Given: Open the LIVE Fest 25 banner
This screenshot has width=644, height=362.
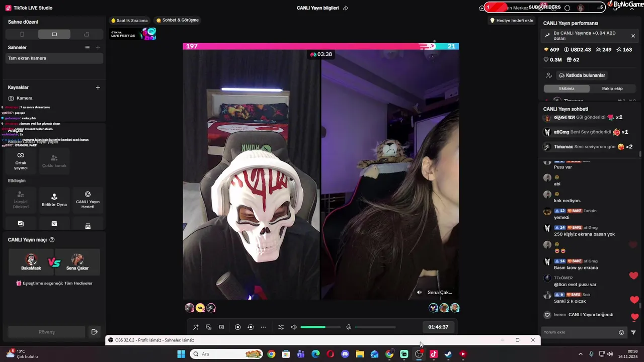Looking at the screenshot, I should [133, 34].
